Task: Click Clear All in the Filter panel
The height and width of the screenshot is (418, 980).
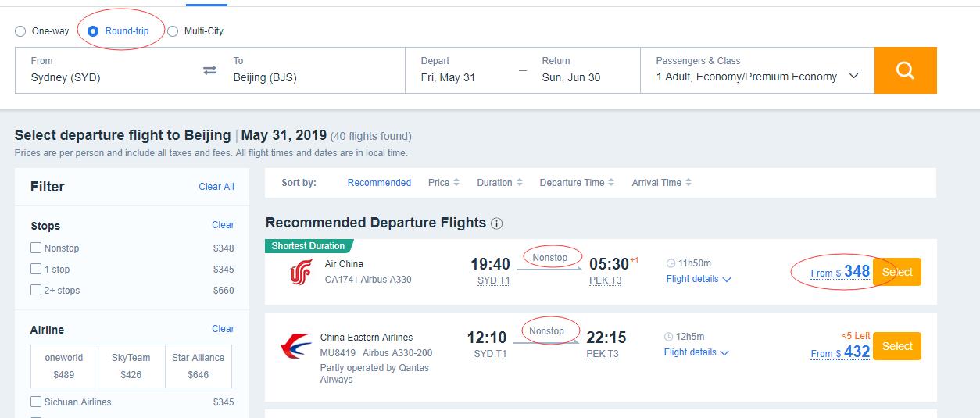Action: point(216,187)
